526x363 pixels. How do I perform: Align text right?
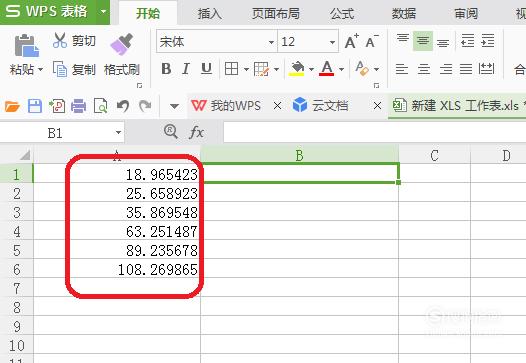click(x=446, y=69)
